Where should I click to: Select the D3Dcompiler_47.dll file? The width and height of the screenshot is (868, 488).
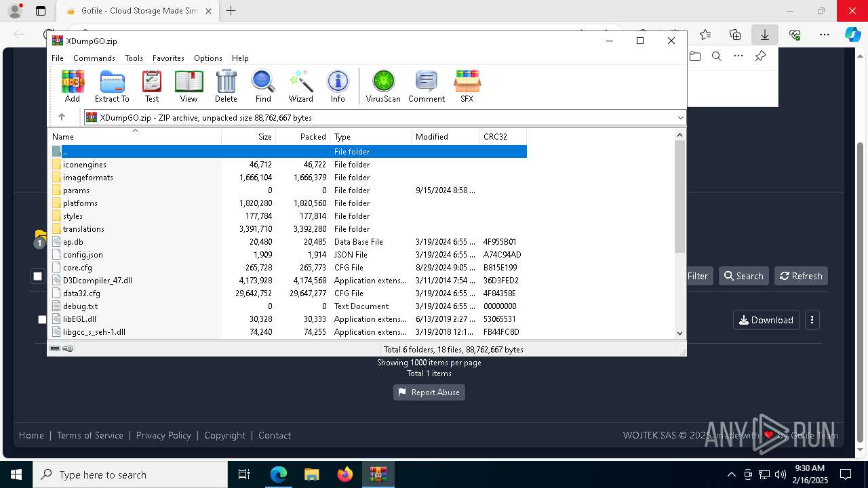98,281
